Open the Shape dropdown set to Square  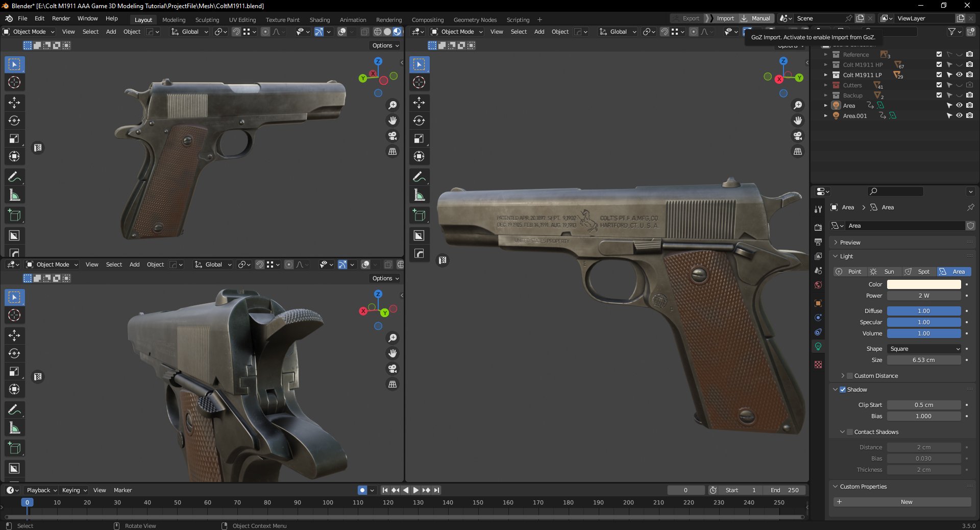pos(924,349)
